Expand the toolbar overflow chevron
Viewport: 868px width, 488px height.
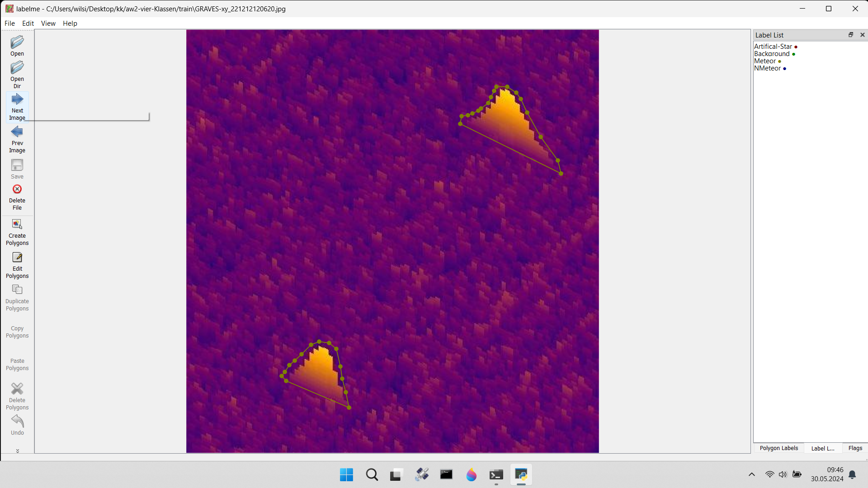tap(18, 450)
